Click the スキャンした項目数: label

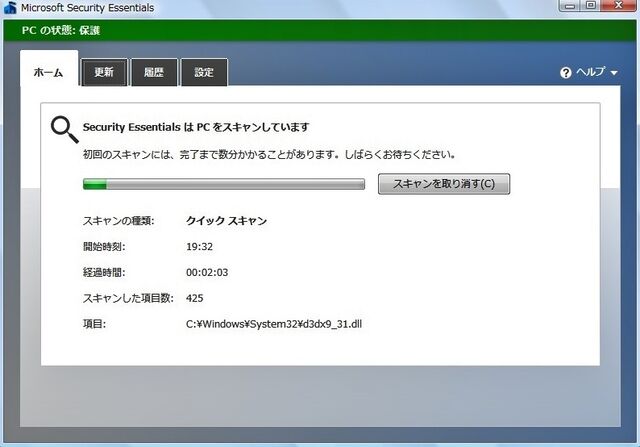pyautogui.click(x=128, y=298)
